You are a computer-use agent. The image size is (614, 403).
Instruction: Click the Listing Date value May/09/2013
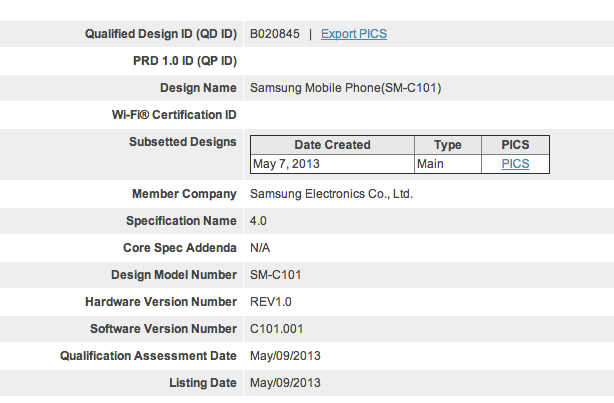pos(284,383)
